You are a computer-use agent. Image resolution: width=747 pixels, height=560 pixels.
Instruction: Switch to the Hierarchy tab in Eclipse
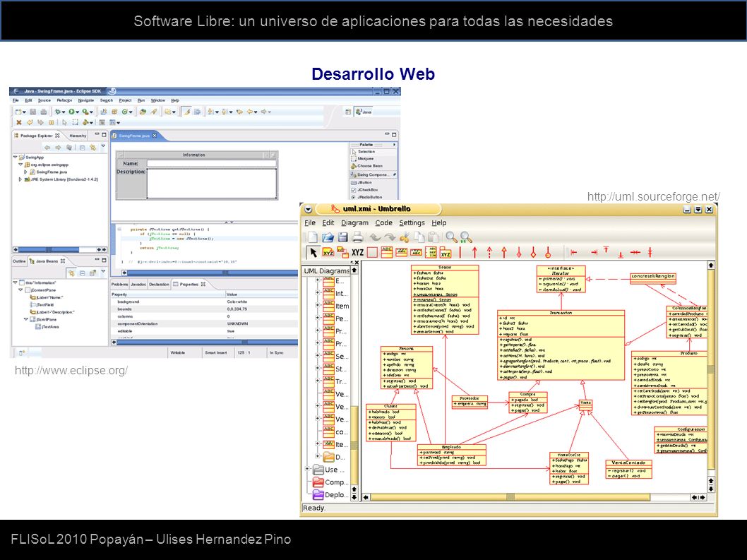[76, 136]
